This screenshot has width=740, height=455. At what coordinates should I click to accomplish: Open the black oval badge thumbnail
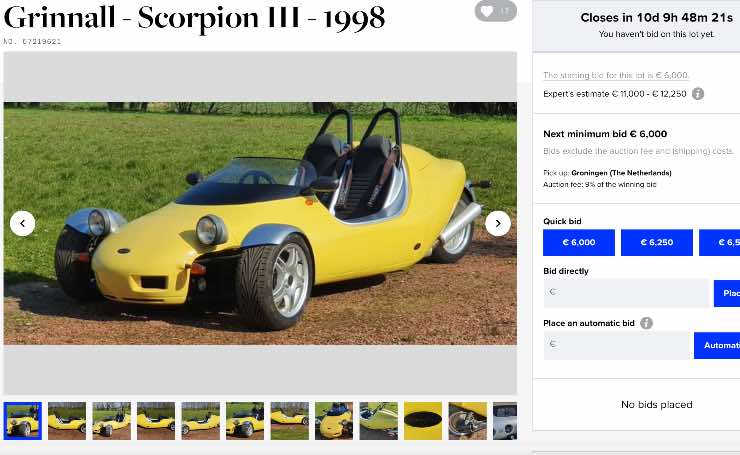[x=423, y=421]
